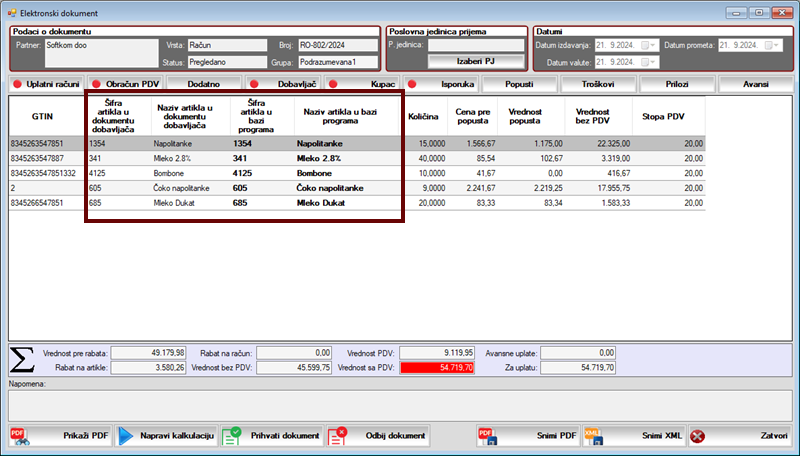Open the Popusti tab

coord(519,84)
